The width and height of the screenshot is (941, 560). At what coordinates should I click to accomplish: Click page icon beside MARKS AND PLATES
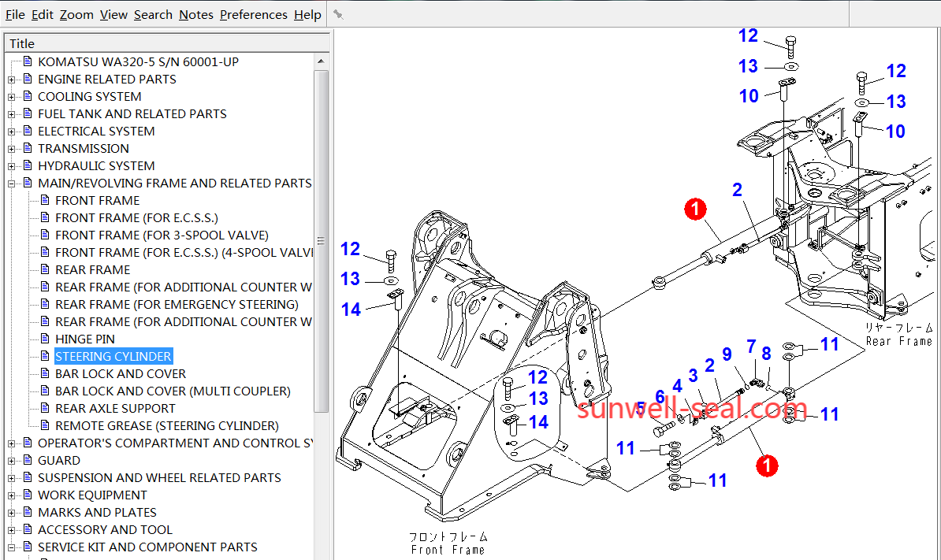[x=28, y=512]
